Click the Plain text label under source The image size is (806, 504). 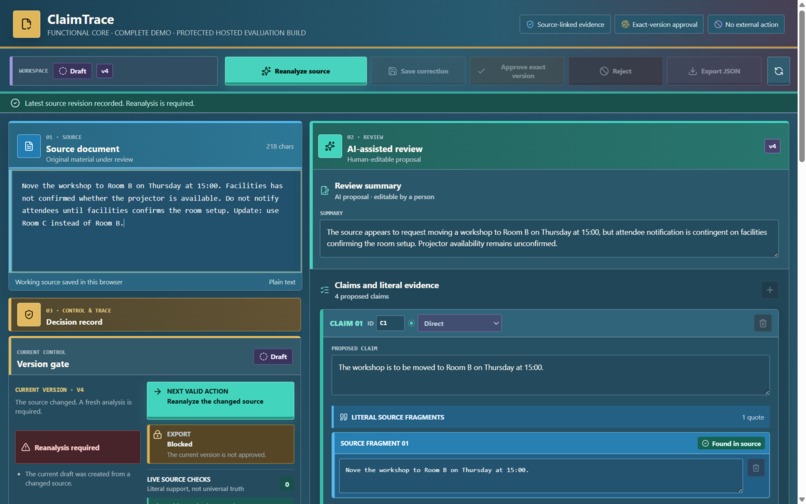[x=282, y=282]
